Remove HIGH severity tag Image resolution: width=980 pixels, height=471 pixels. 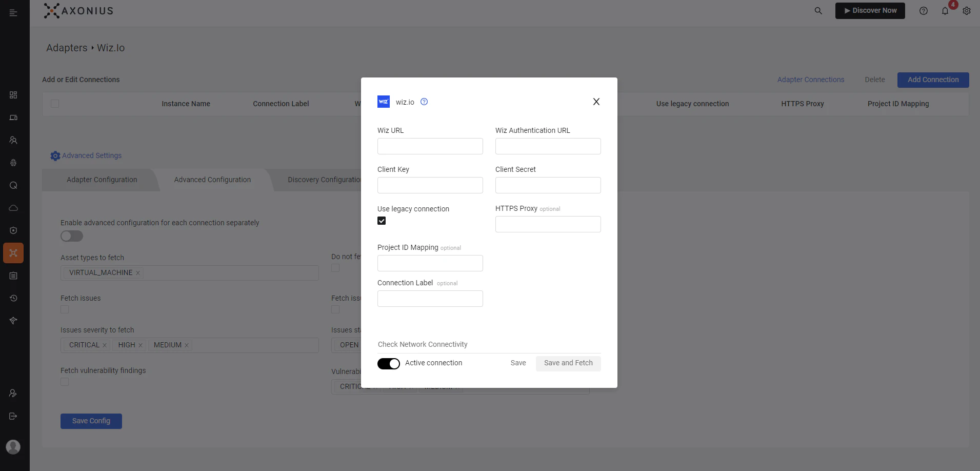pyautogui.click(x=141, y=345)
